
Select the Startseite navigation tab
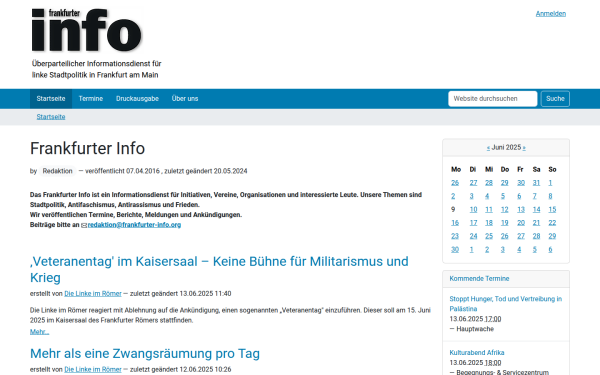51,99
